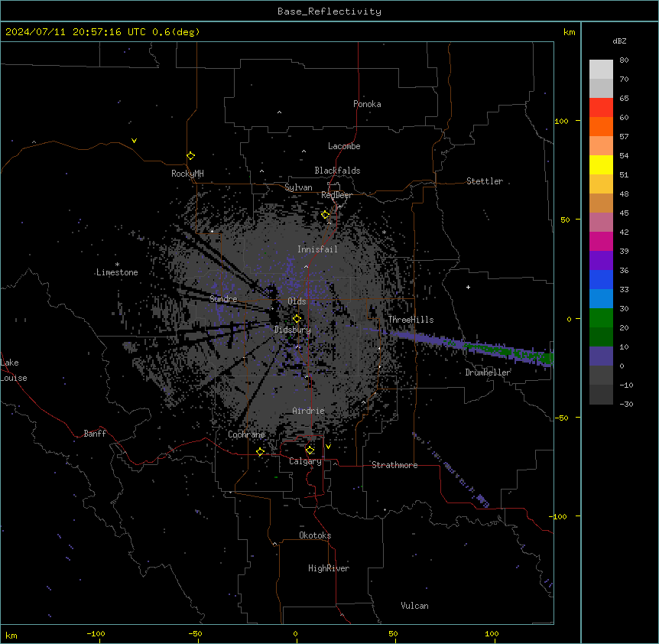
Task: Click the Lacombe city label
Action: pos(344,146)
